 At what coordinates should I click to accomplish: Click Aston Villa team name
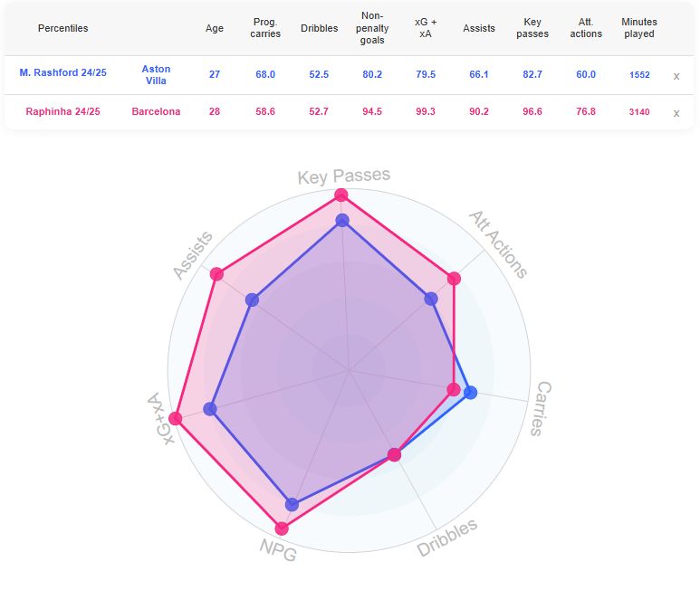click(156, 74)
